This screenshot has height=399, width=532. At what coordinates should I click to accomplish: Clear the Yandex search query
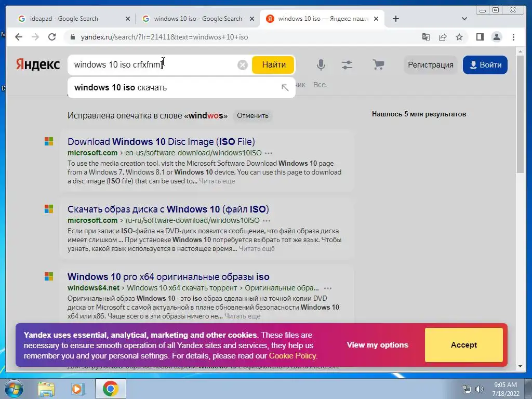242,65
